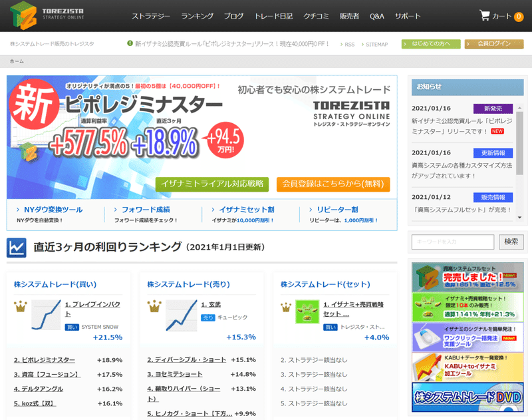Open クチコミ menu
532x420 pixels.
(316, 16)
